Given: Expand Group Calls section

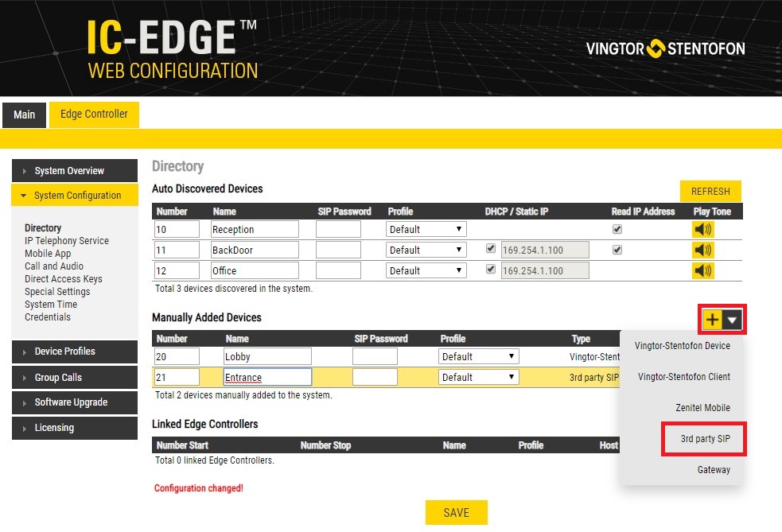Looking at the screenshot, I should [x=75, y=378].
